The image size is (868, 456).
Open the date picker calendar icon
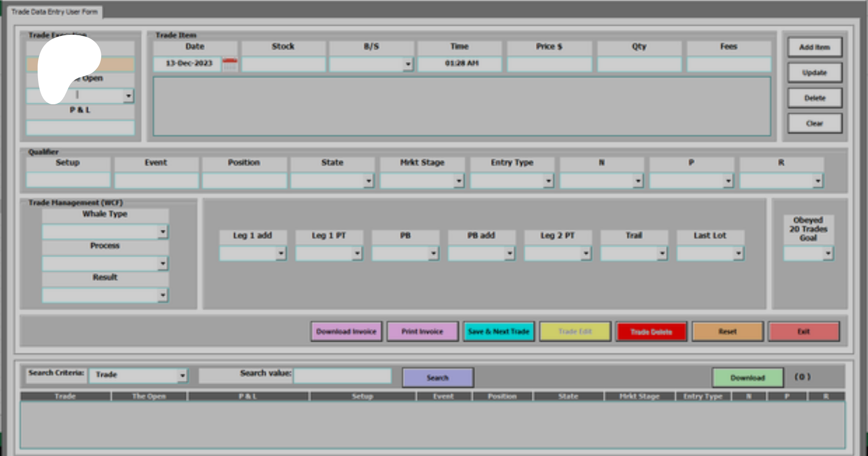coord(230,64)
